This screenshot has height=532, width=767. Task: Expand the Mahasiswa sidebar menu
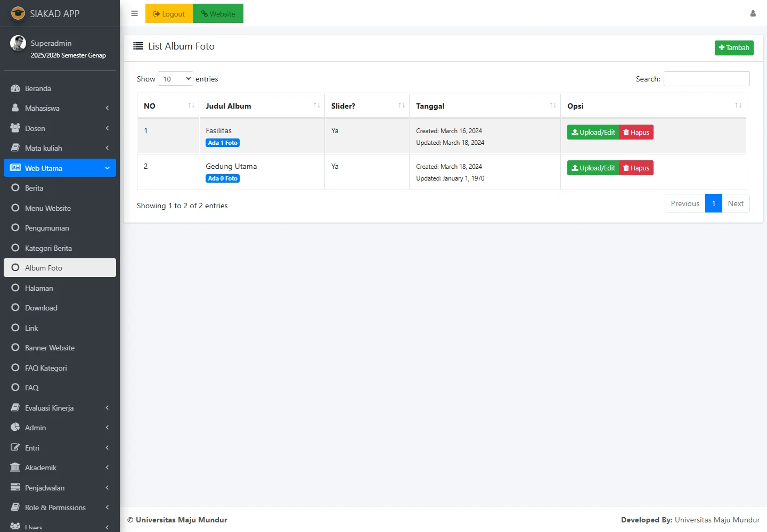click(x=60, y=108)
